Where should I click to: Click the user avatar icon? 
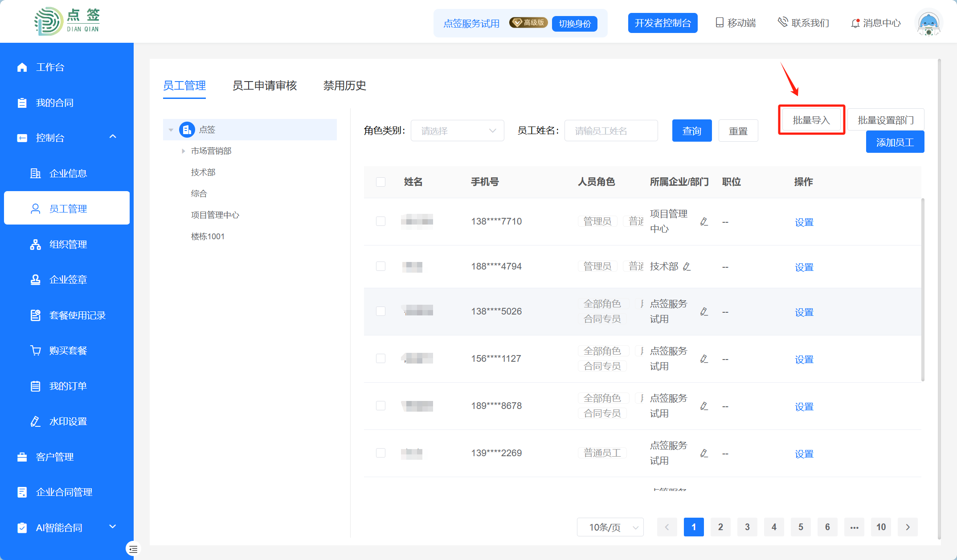click(x=928, y=23)
